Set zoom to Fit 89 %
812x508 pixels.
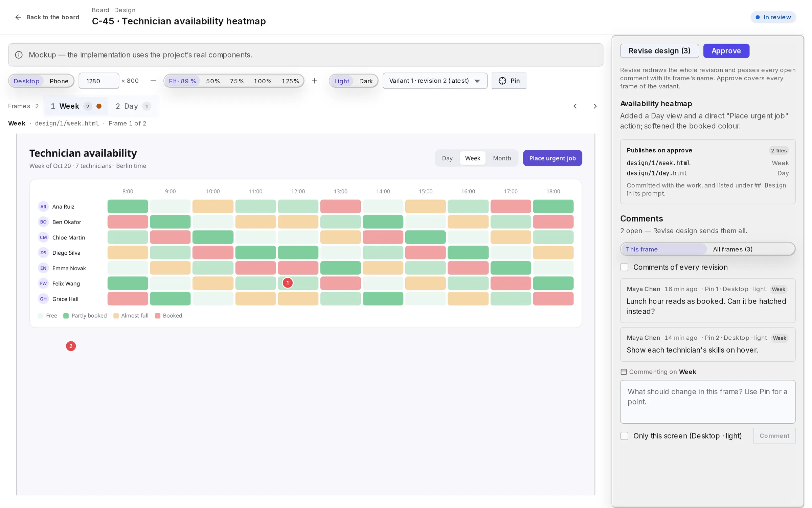[x=182, y=81]
